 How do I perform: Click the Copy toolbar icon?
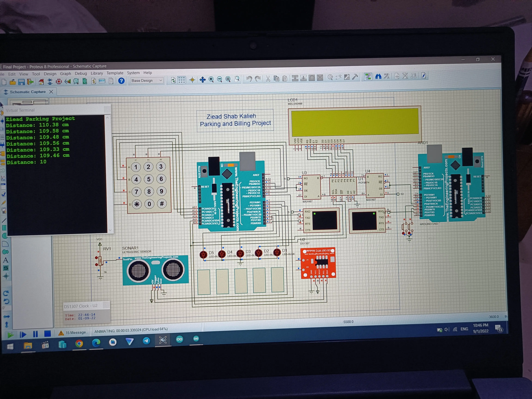click(x=277, y=78)
